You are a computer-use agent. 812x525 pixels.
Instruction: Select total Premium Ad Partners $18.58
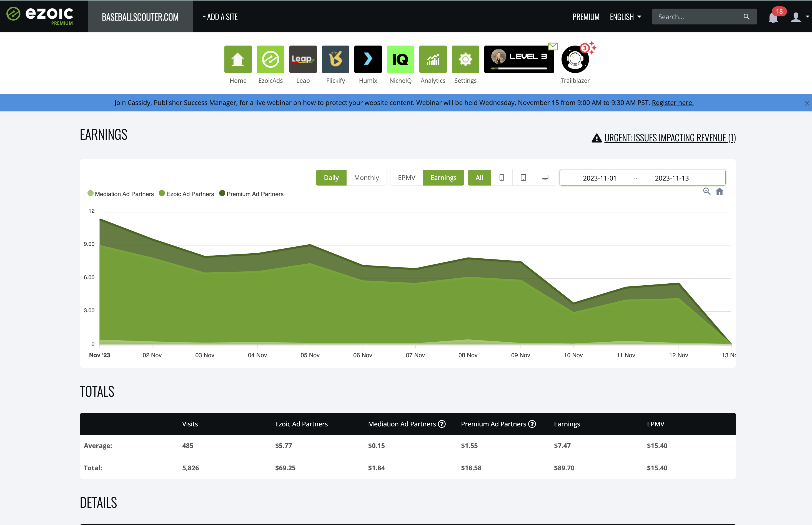pyautogui.click(x=471, y=468)
